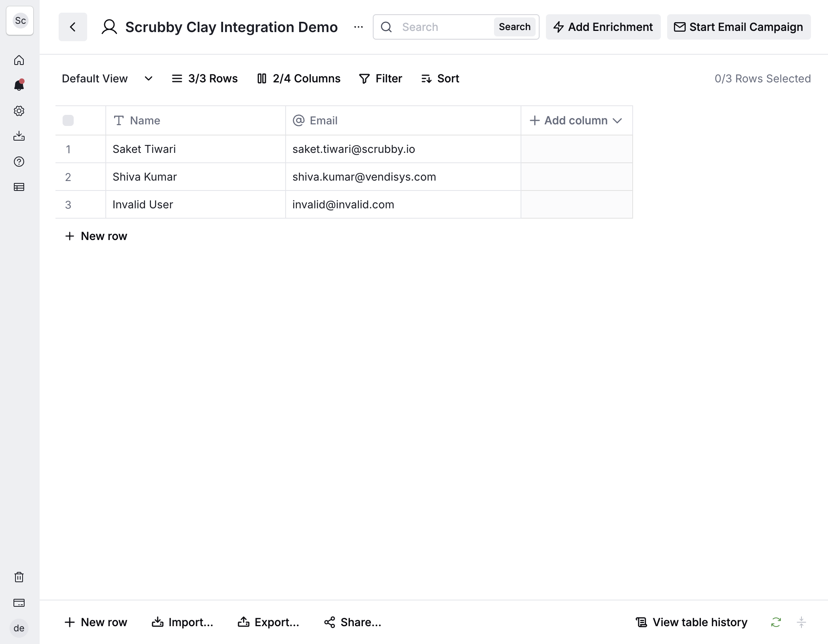Expand the Default View dropdown
The width and height of the screenshot is (828, 644).
pos(107,78)
